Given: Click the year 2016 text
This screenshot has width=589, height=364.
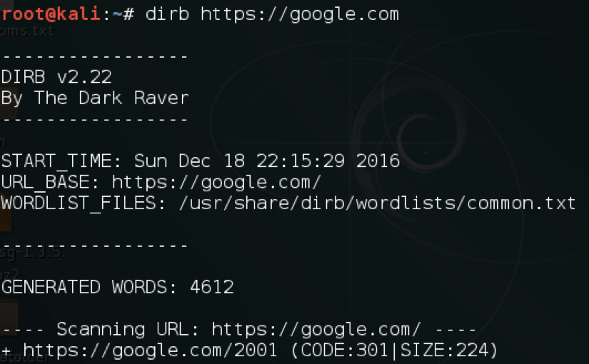Looking at the screenshot, I should point(378,161).
